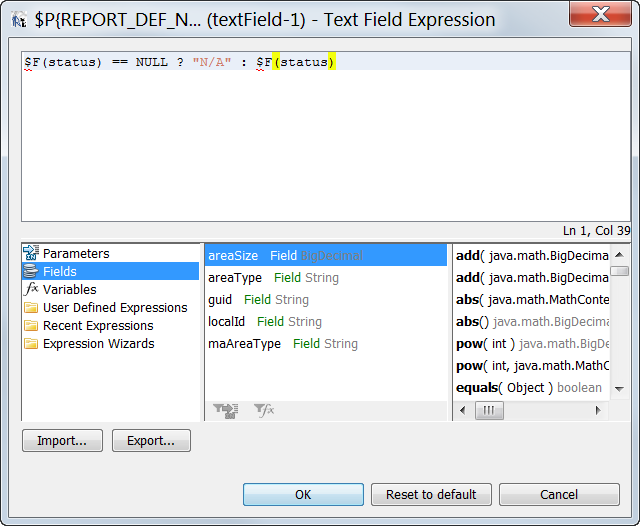Click the filter fx variables icon below field list
Viewport: 640px width, 526px height.
coord(264,410)
